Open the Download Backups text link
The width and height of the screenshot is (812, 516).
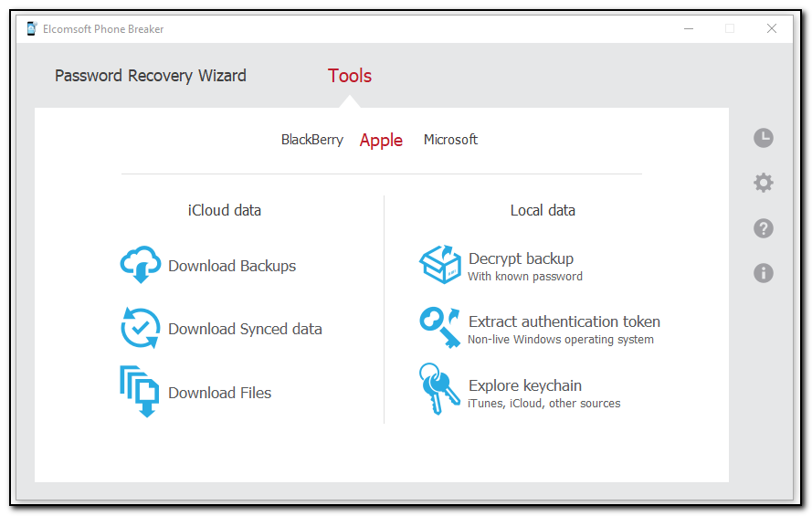coord(232,267)
